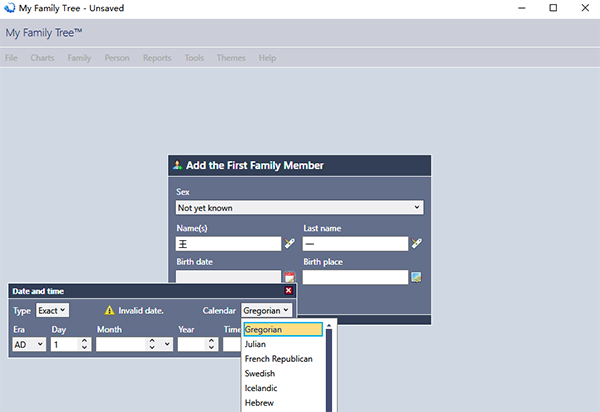This screenshot has width=600, height=412.
Task: Decrease the Day value with down arrow
Action: pos(85,347)
